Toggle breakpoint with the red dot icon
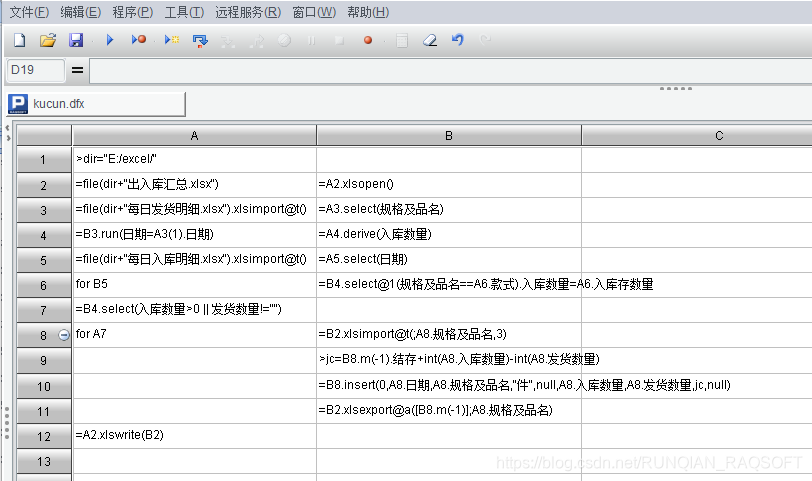Viewport: 812px width, 481px height. [x=368, y=40]
